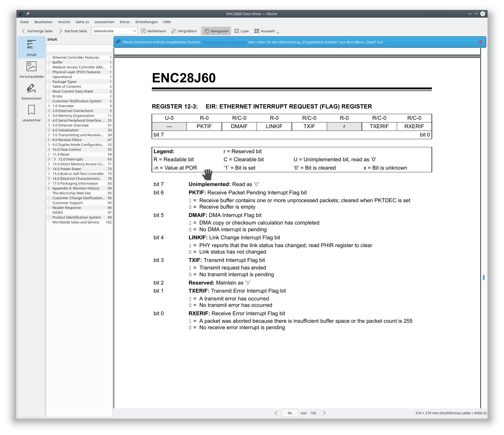Screen dimensions: 504x435
Task: Expand the 16.0 Electrical Characteristics node
Action: (x=49, y=178)
